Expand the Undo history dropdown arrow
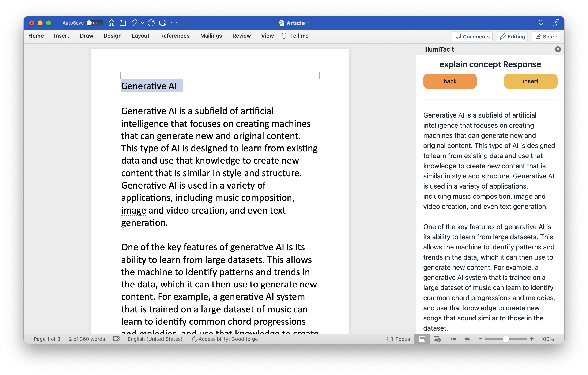Image resolution: width=588 pixels, height=375 pixels. 142,23
